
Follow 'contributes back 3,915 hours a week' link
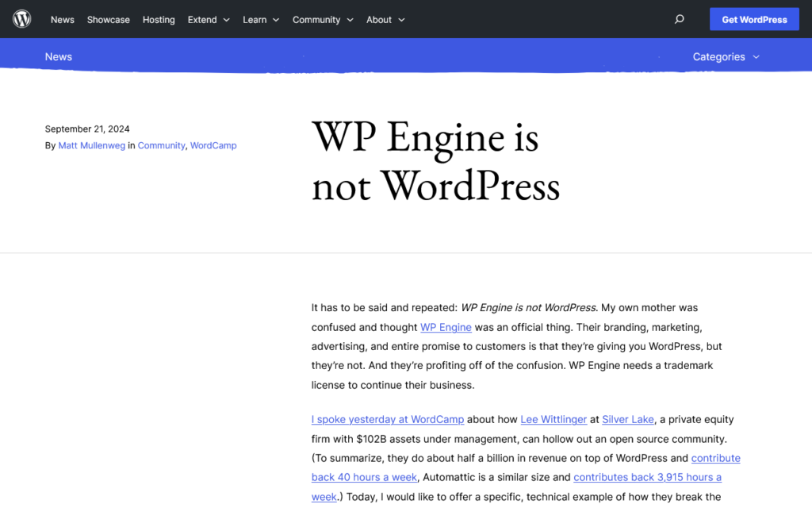click(x=647, y=477)
